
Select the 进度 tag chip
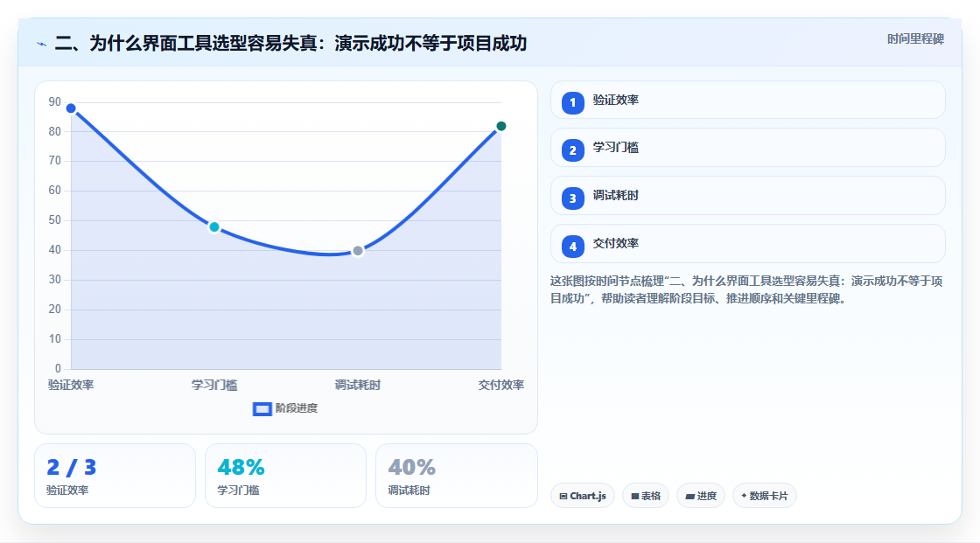pyautogui.click(x=701, y=496)
